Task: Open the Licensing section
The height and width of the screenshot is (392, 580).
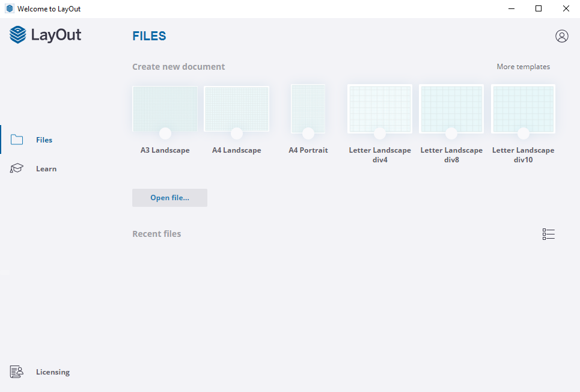Action: [53, 372]
